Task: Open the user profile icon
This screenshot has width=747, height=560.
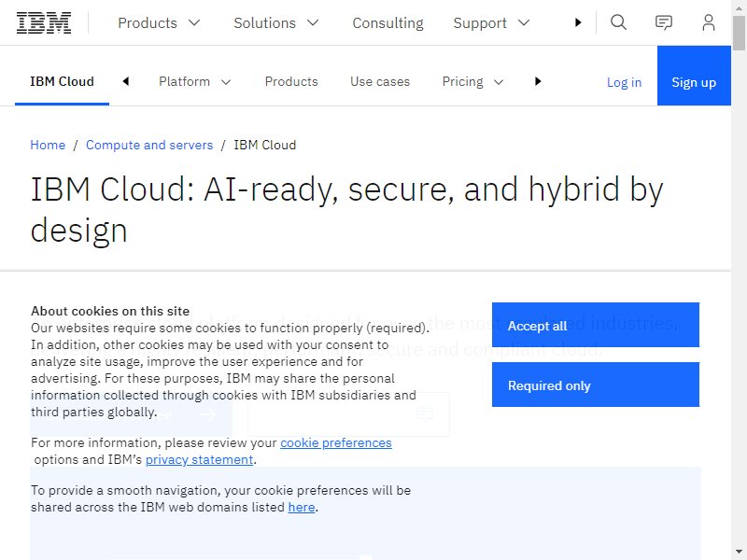Action: 709,22
